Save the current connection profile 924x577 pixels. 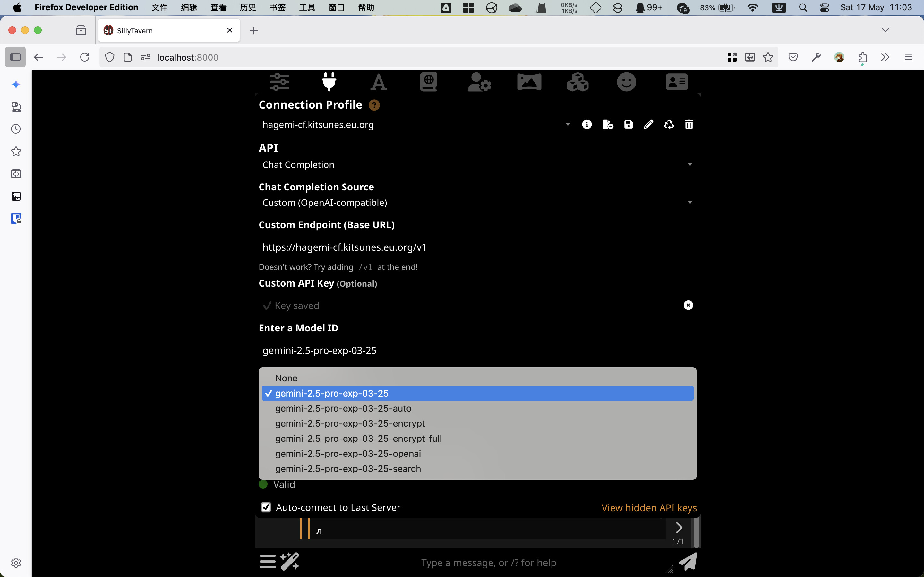pos(628,124)
